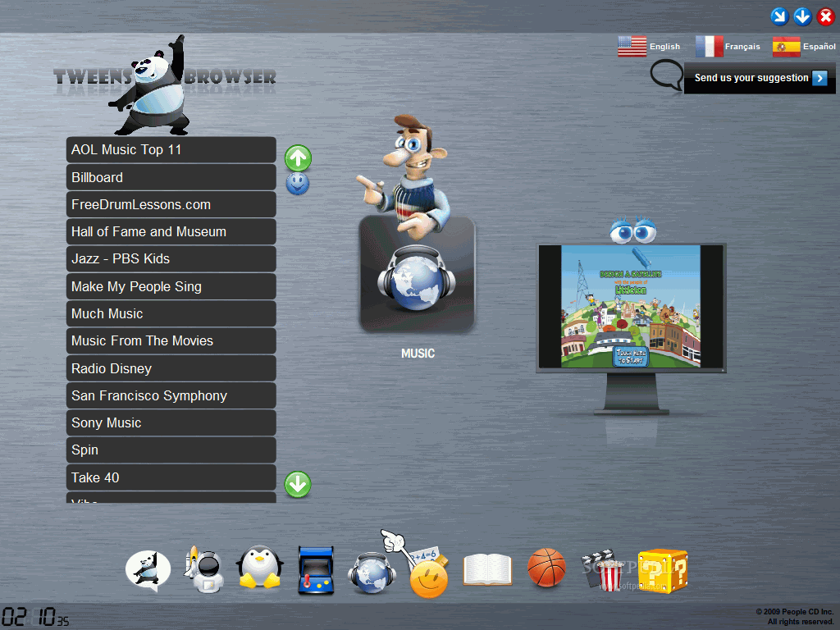Screen dimensions: 840x630
Task: Open the smiley math category icon
Action: click(428, 573)
